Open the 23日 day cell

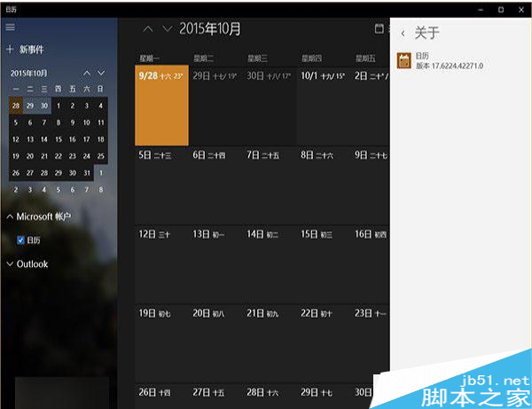pos(371,344)
